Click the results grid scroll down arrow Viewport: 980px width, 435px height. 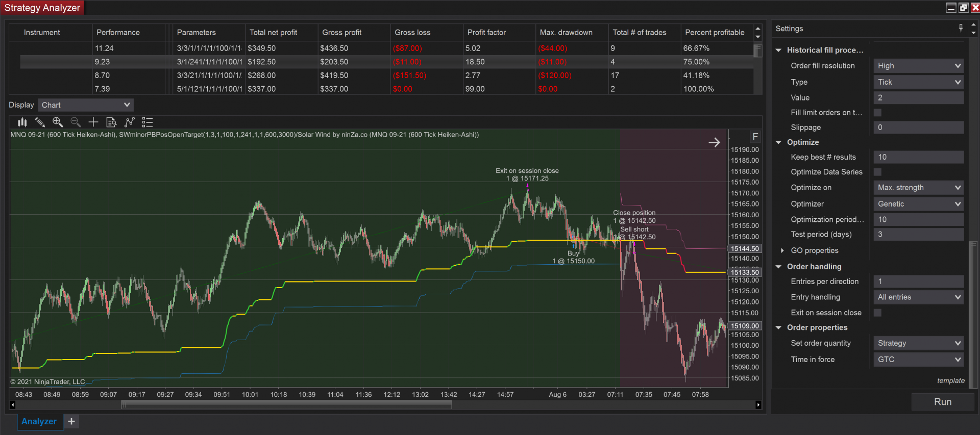point(758,37)
